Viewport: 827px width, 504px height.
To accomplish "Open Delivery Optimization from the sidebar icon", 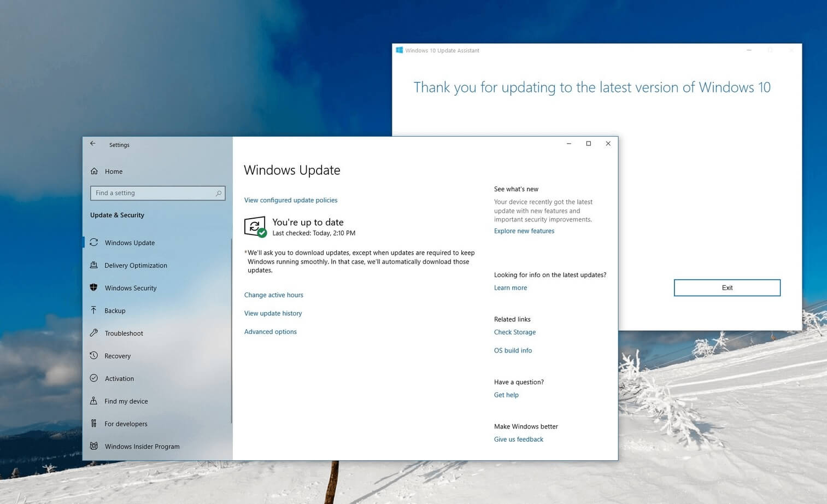I will 94,265.
